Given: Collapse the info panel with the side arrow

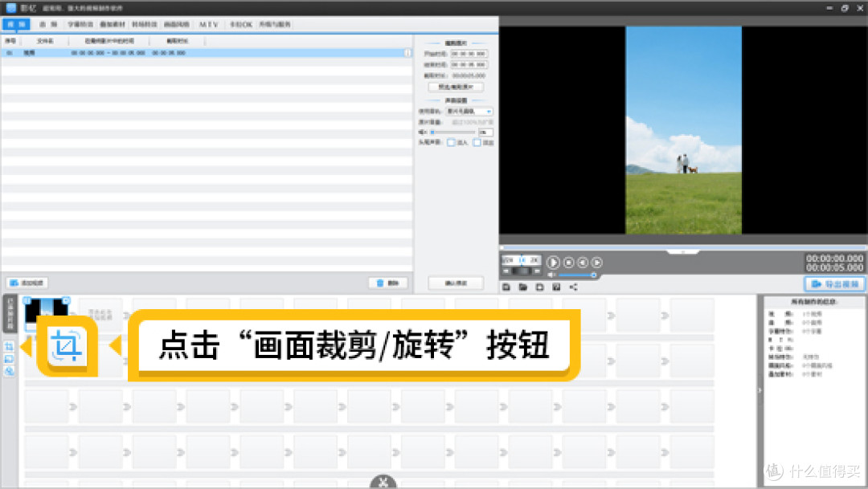Looking at the screenshot, I should [759, 390].
